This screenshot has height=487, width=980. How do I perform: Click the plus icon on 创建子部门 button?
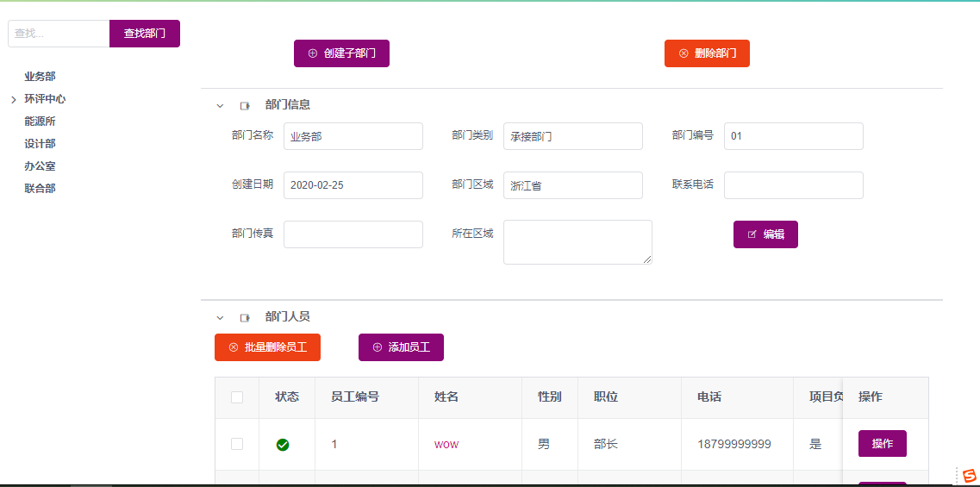coord(313,53)
